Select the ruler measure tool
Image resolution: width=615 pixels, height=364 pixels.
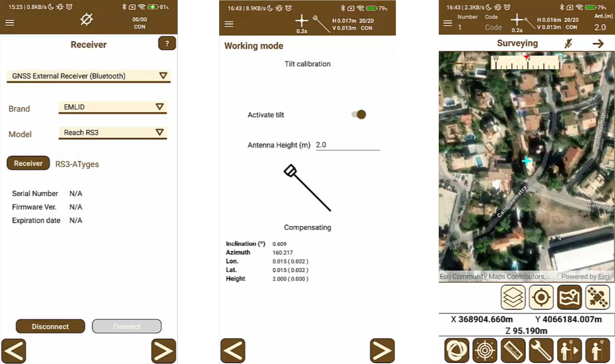point(513,351)
